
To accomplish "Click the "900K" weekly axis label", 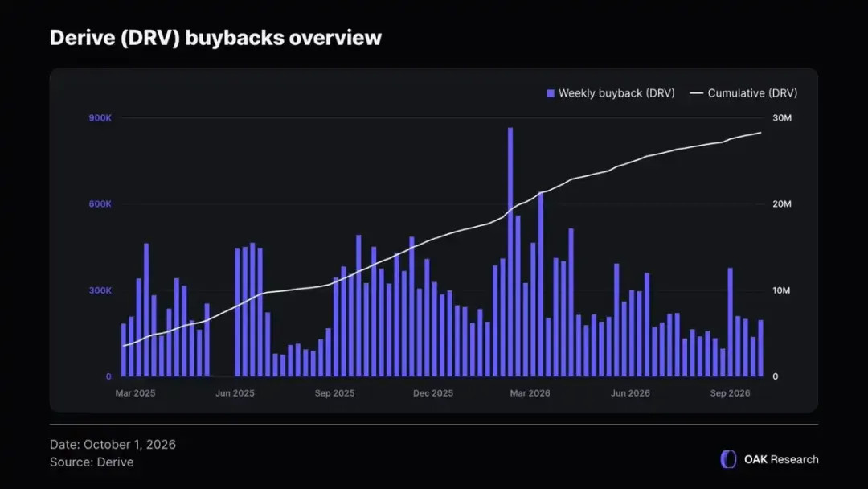I will 100,118.
